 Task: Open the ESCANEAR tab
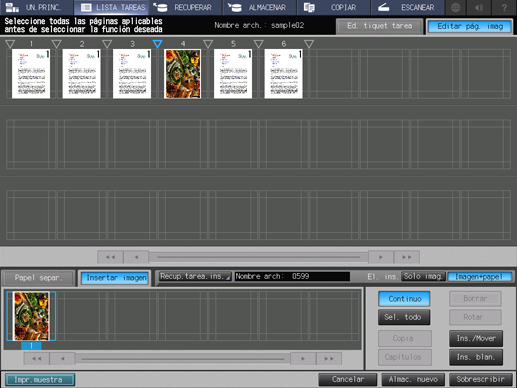pos(407,7)
